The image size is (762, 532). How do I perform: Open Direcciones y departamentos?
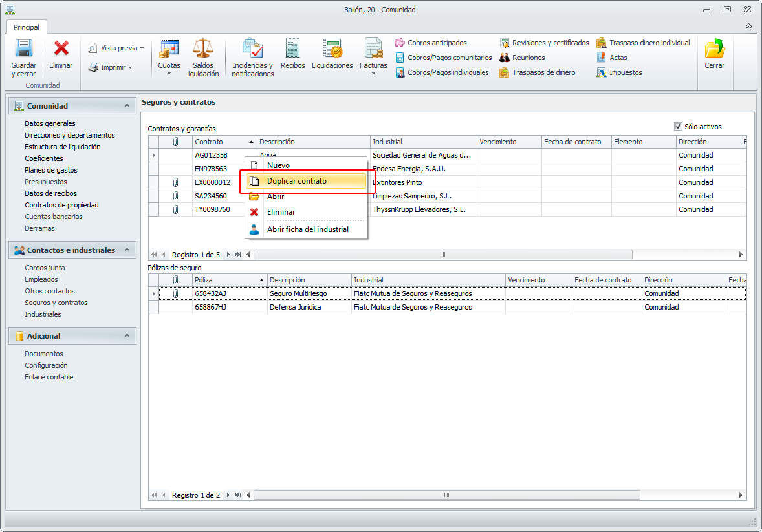(x=69, y=135)
